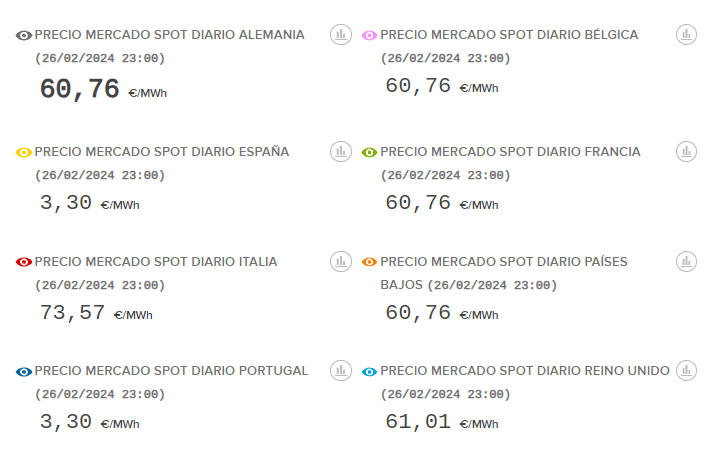Toggle gray eye visibility for Alemania
The height and width of the screenshot is (449, 715).
(x=25, y=36)
